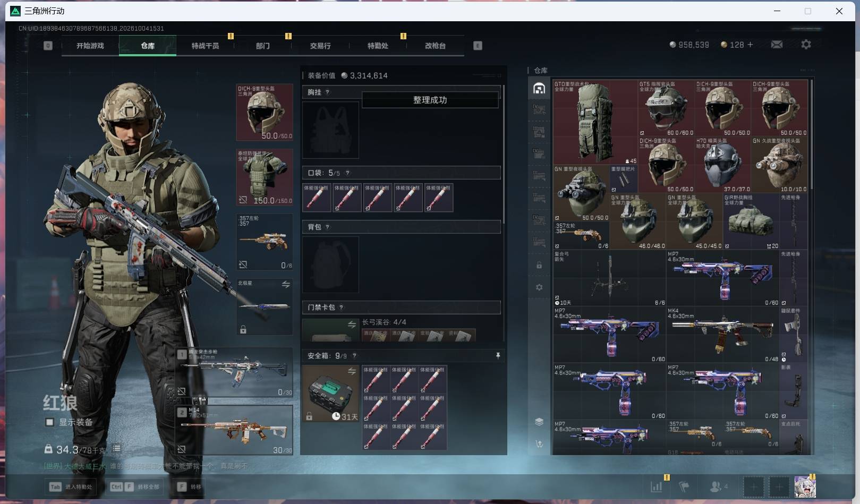Open the statistics bar chart icon
860x504 pixels.
coord(657,486)
